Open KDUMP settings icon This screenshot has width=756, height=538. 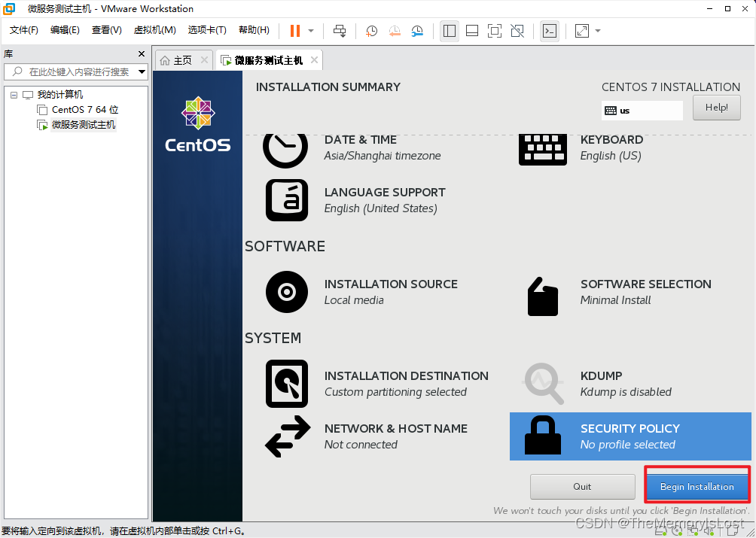544,384
